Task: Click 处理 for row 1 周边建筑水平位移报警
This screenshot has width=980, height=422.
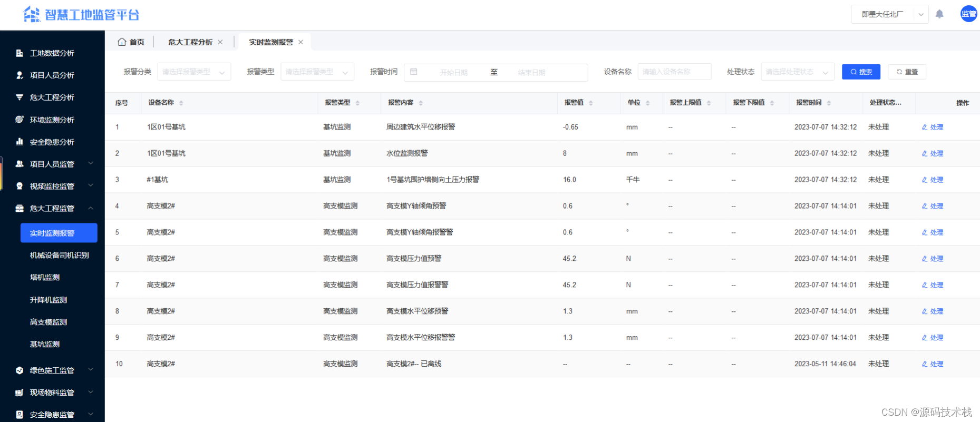Action: (x=933, y=127)
